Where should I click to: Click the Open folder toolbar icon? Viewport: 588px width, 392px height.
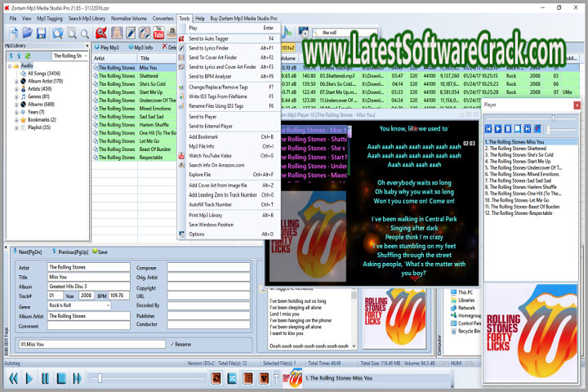point(26,33)
